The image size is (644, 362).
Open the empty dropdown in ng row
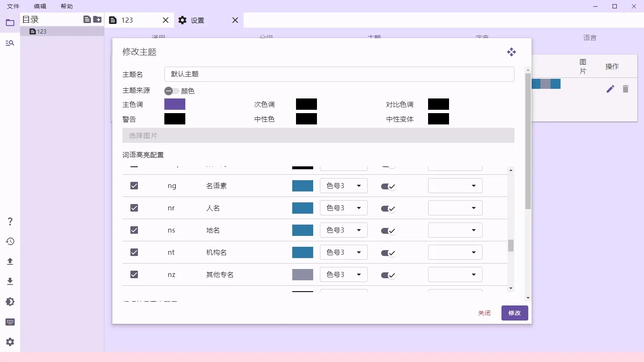point(455,186)
